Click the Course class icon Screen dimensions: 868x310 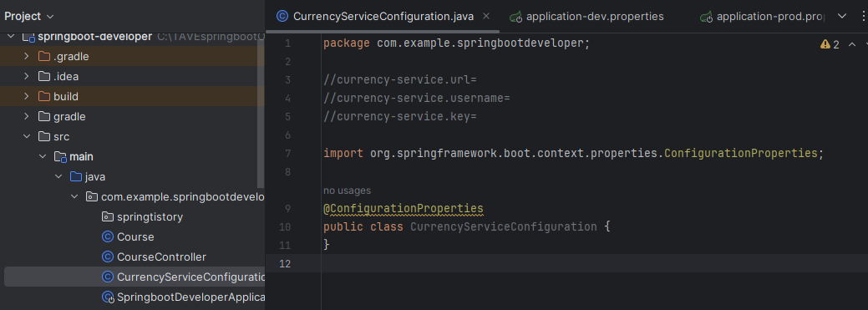[108, 237]
